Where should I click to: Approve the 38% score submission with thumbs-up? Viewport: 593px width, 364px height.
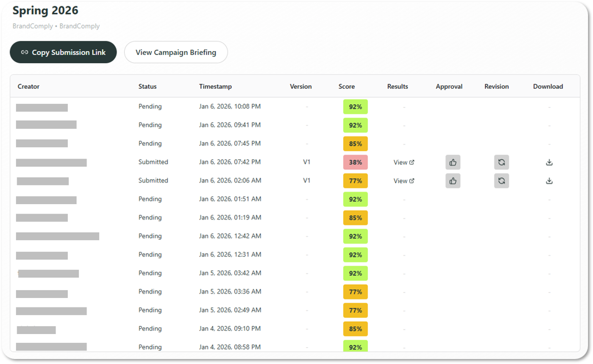pyautogui.click(x=453, y=163)
